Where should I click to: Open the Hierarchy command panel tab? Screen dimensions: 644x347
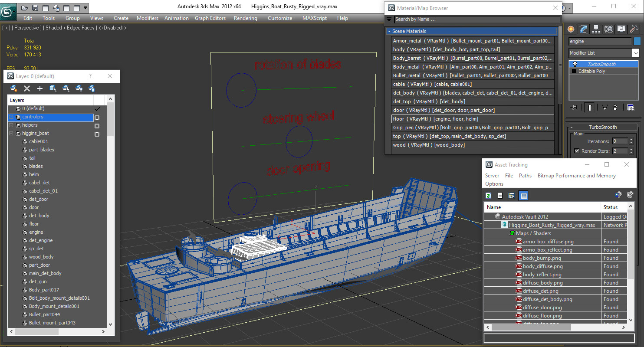(596, 29)
